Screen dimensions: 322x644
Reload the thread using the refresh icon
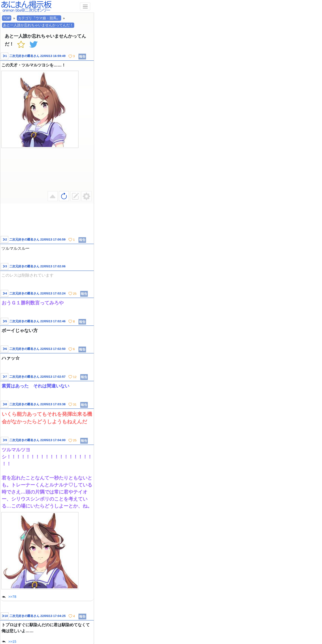64,196
